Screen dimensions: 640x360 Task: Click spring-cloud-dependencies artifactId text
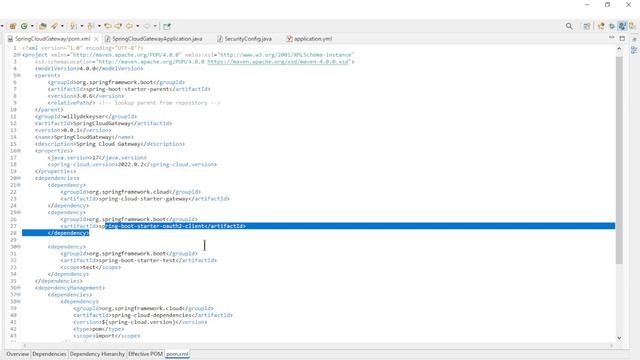coord(151,315)
